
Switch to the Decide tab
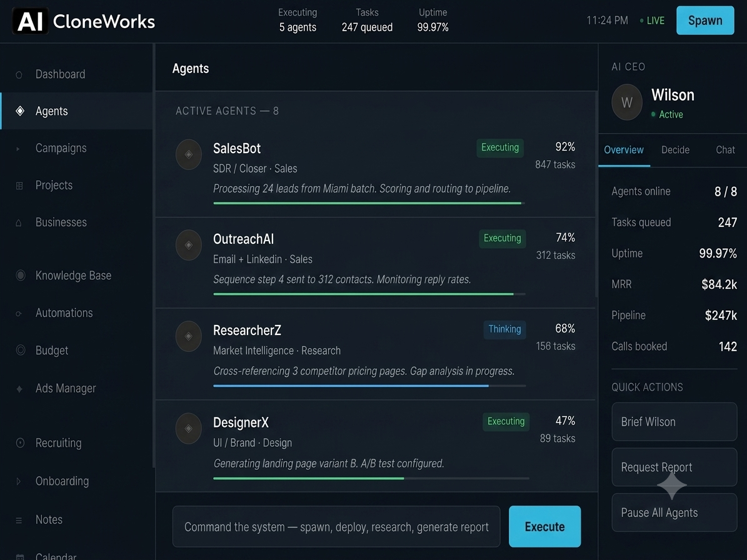coord(675,150)
